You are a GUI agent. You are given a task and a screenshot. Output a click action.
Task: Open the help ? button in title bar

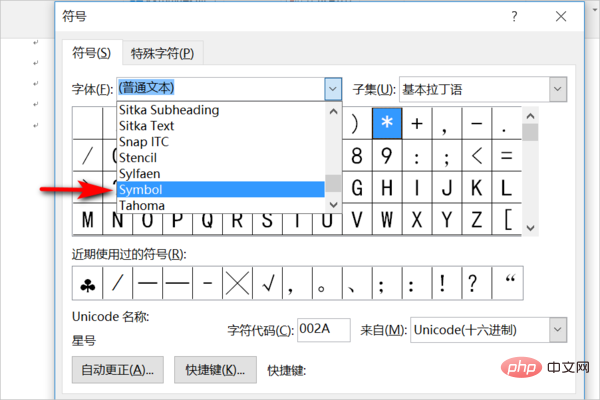click(513, 17)
